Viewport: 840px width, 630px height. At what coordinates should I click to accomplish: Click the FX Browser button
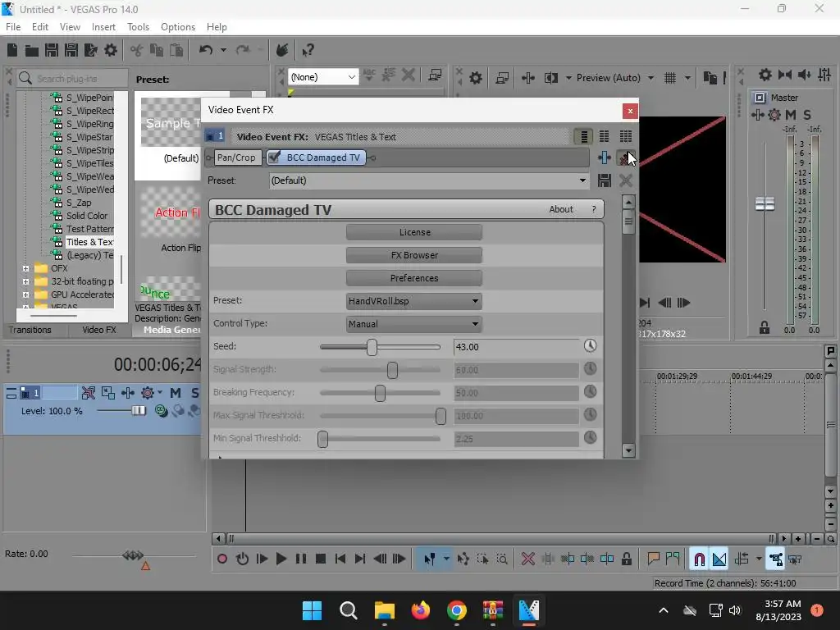(x=414, y=255)
